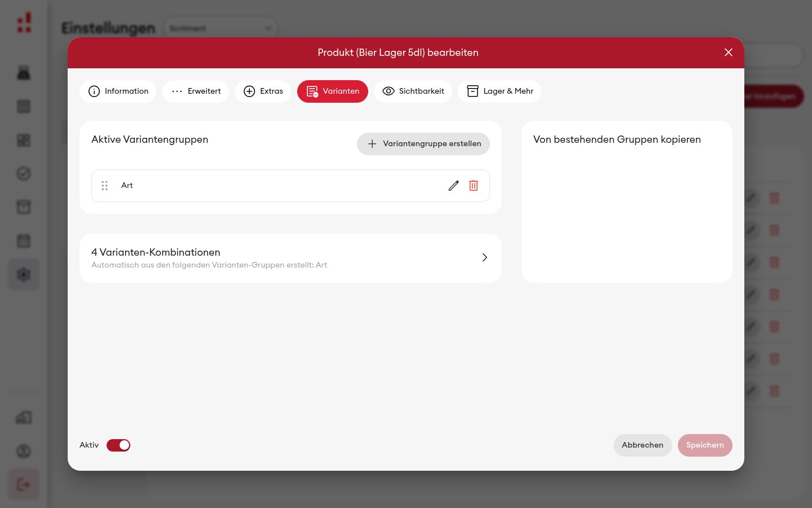Grab the drag handle of Art row
This screenshot has height=508, width=812.
coord(104,186)
